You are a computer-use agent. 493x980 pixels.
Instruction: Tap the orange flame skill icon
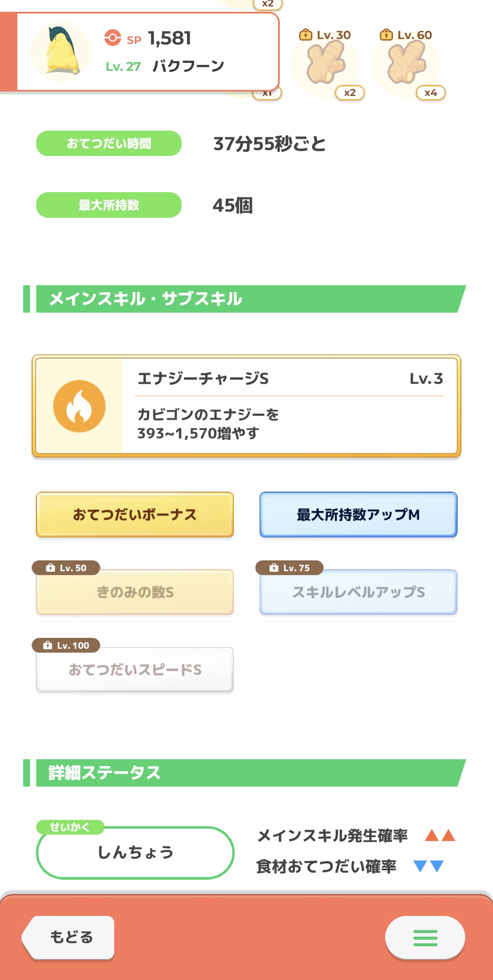79,406
